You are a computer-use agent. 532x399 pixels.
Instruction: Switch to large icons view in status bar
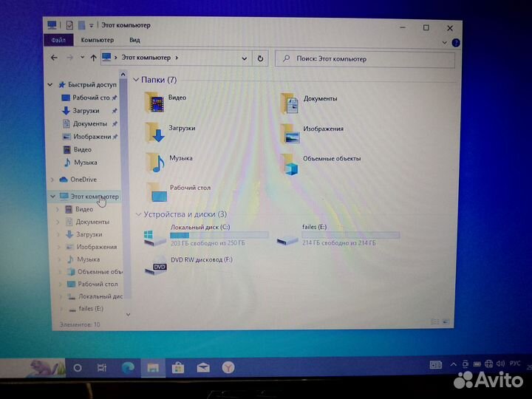click(446, 321)
